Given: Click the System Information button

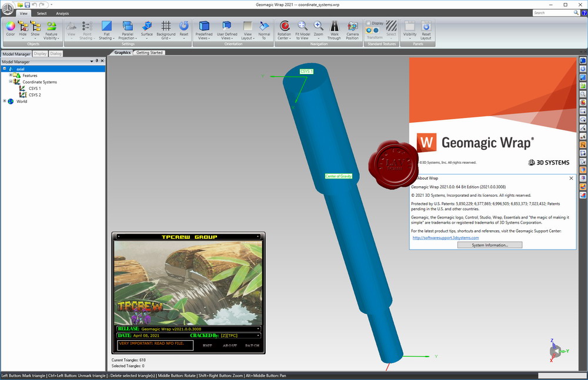Looking at the screenshot, I should [490, 245].
